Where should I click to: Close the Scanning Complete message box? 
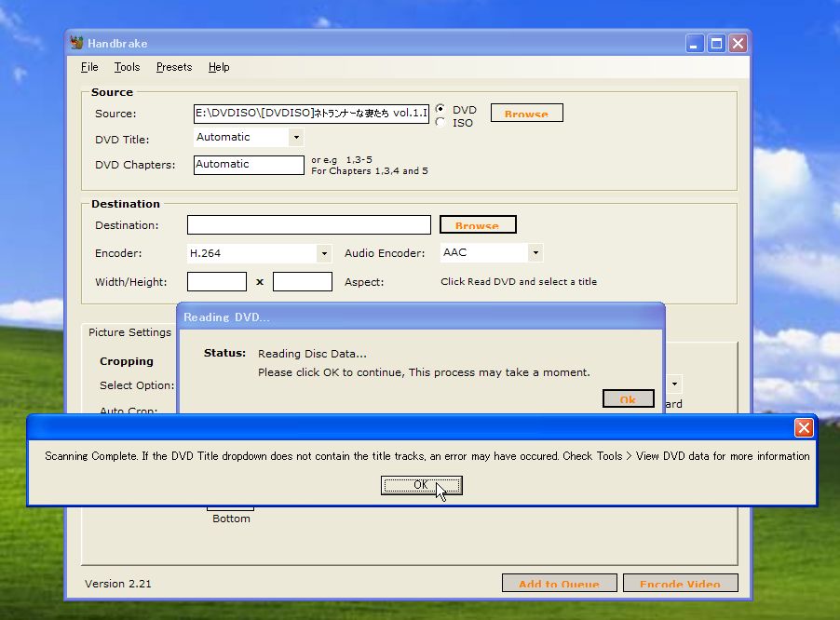click(x=804, y=427)
